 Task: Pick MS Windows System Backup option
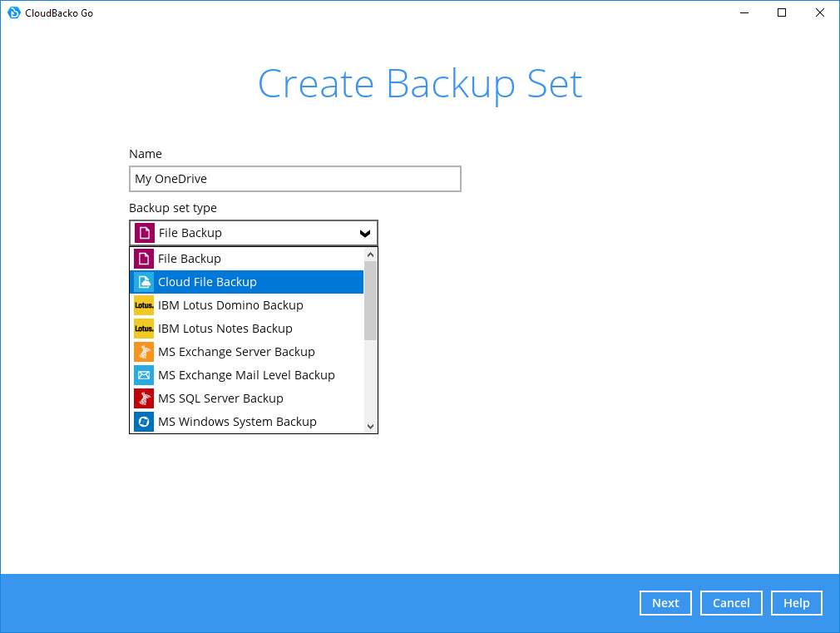tap(246, 422)
